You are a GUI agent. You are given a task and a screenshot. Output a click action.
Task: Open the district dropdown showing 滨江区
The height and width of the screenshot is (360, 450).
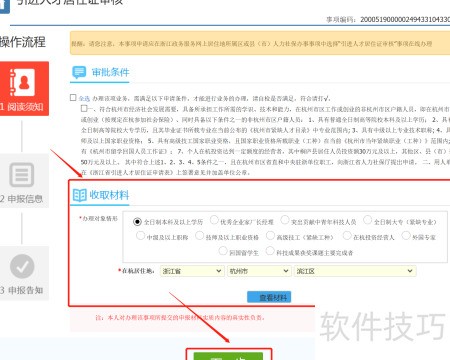click(x=355, y=271)
